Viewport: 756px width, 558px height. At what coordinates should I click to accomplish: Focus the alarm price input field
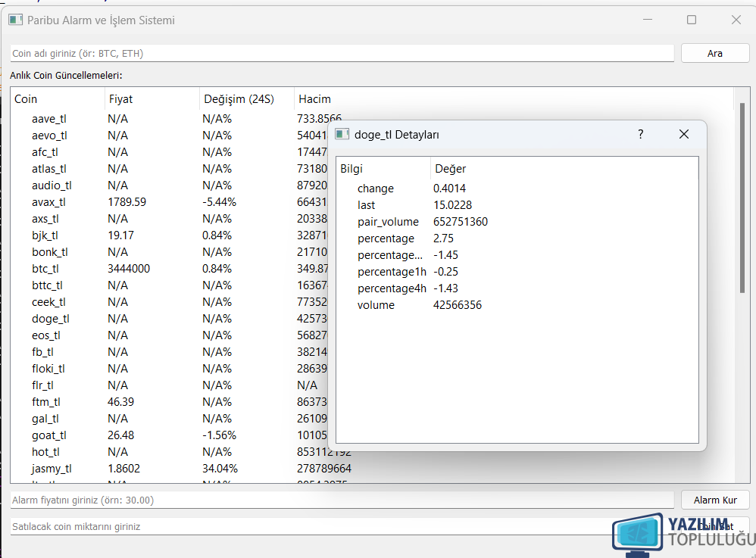point(342,500)
